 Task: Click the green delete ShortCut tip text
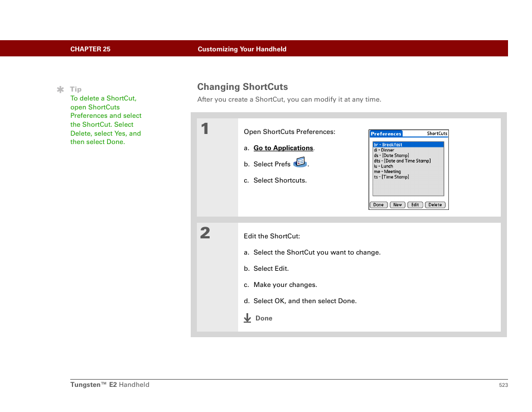tap(106, 120)
